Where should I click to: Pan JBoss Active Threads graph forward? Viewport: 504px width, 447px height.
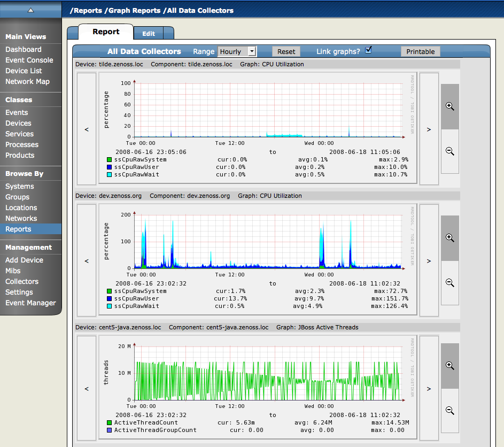pos(429,389)
